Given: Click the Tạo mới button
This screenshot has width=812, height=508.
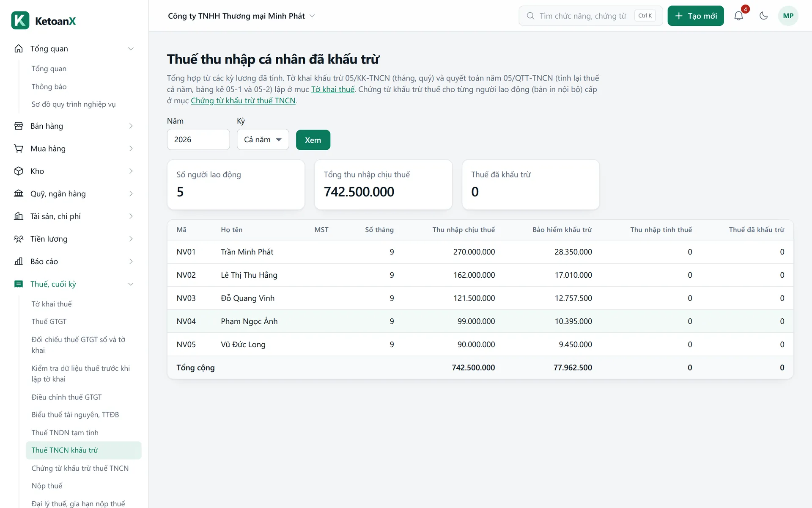Looking at the screenshot, I should (696, 16).
